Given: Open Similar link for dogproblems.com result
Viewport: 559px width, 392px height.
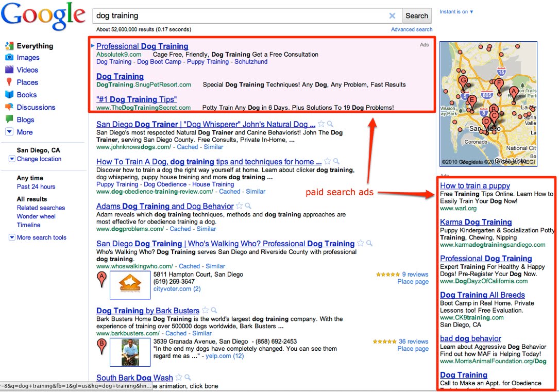Looking at the screenshot, I should tap(206, 229).
